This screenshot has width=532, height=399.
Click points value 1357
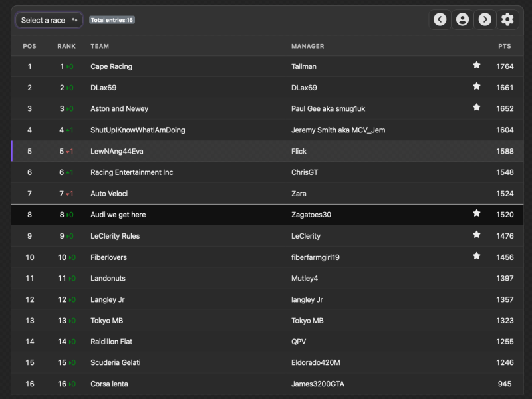pyautogui.click(x=505, y=300)
